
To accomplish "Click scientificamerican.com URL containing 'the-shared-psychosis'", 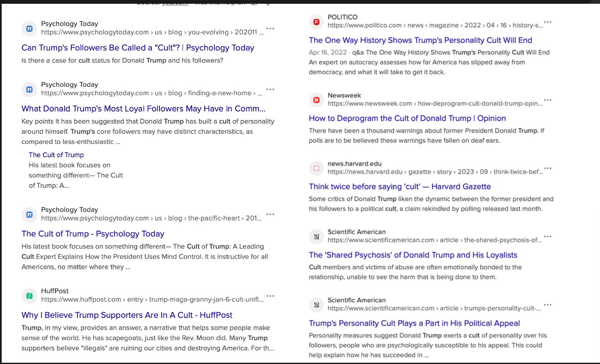I will tap(435, 240).
